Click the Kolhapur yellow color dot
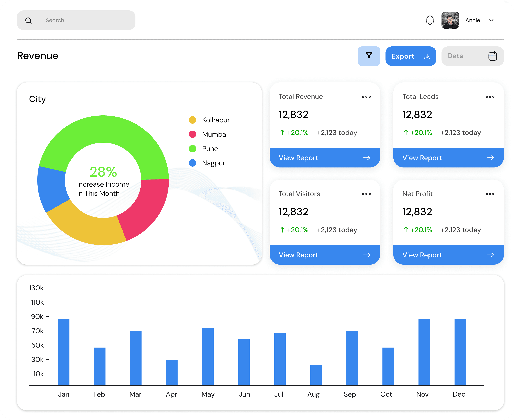The height and width of the screenshot is (420, 514). [x=192, y=120]
